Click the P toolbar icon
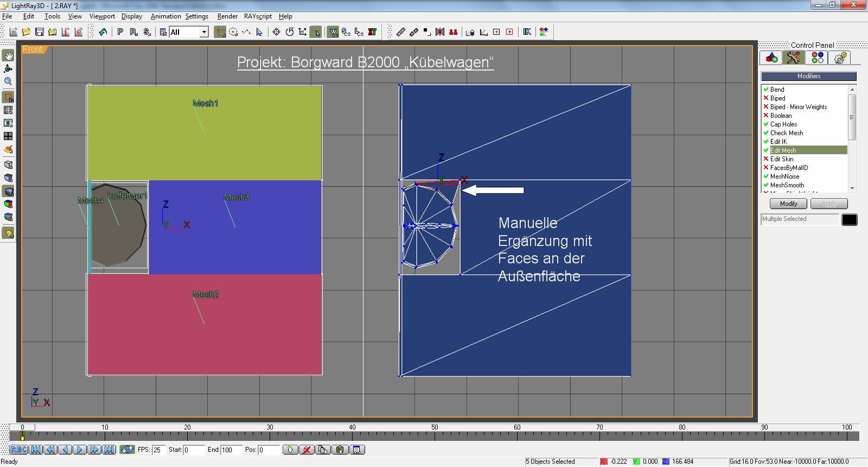This screenshot has height=467, width=868. point(120,32)
